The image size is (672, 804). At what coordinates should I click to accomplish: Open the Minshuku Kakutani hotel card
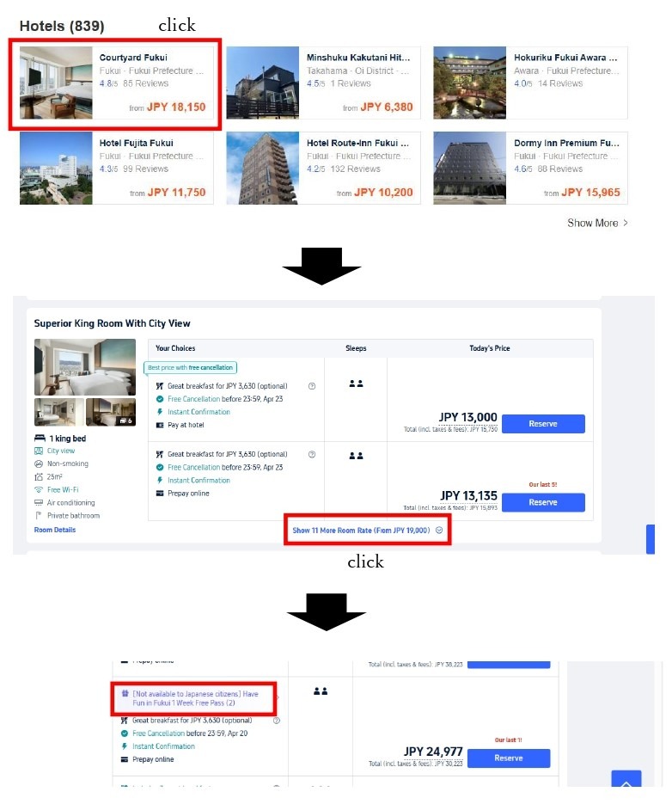323,83
